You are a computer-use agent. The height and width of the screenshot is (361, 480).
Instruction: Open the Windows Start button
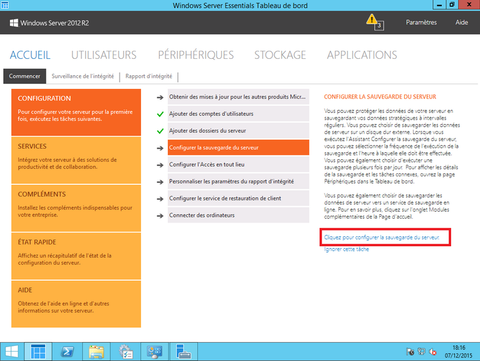click(12, 351)
